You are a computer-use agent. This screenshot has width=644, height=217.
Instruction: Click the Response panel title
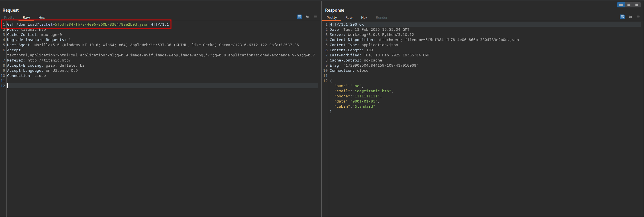tap(335, 10)
